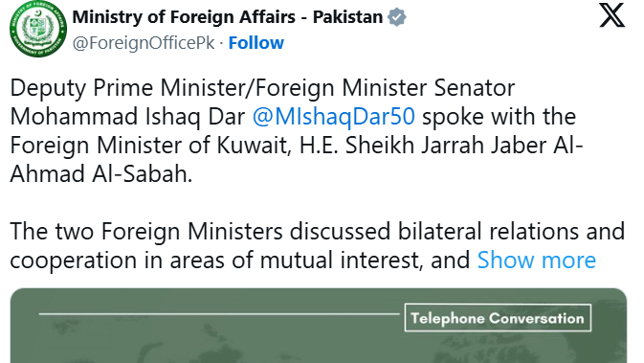The width and height of the screenshot is (644, 363).
Task: Click the Mohammad Ishaq Dar name text
Action: pos(127,116)
